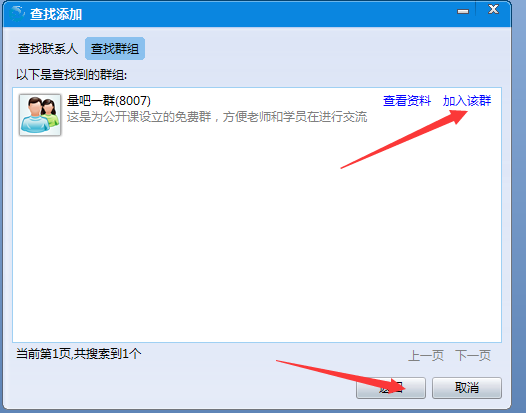Click the group avatar of 量吧一群
526x413 pixels.
coord(40,115)
